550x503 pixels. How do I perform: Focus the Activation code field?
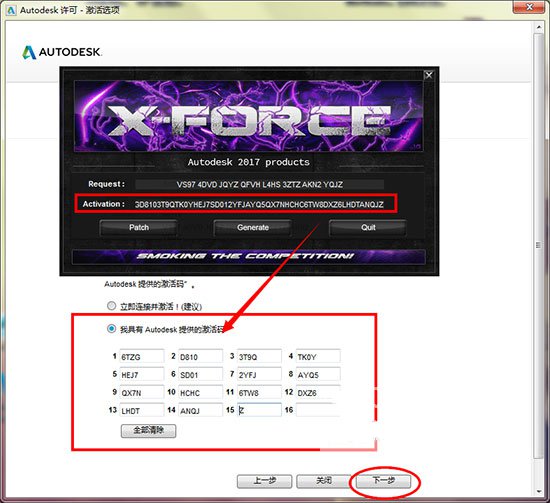pyautogui.click(x=260, y=204)
